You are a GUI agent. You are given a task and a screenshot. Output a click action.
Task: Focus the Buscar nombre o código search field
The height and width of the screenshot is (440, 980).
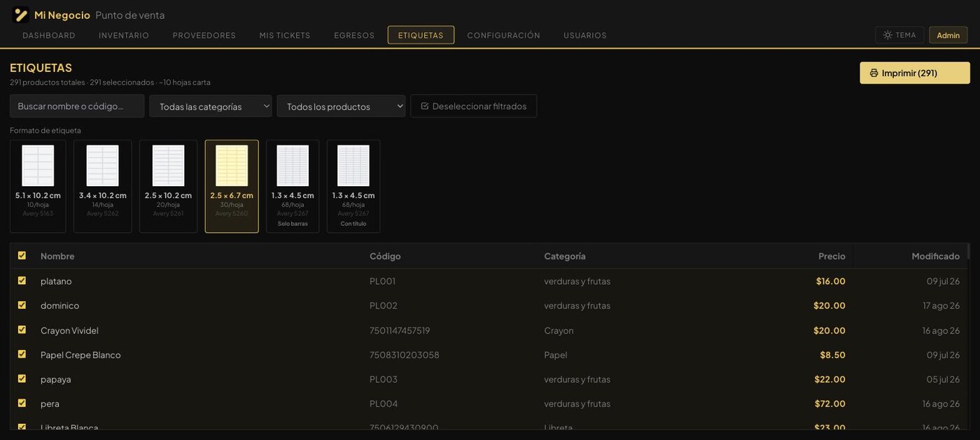[x=77, y=106]
